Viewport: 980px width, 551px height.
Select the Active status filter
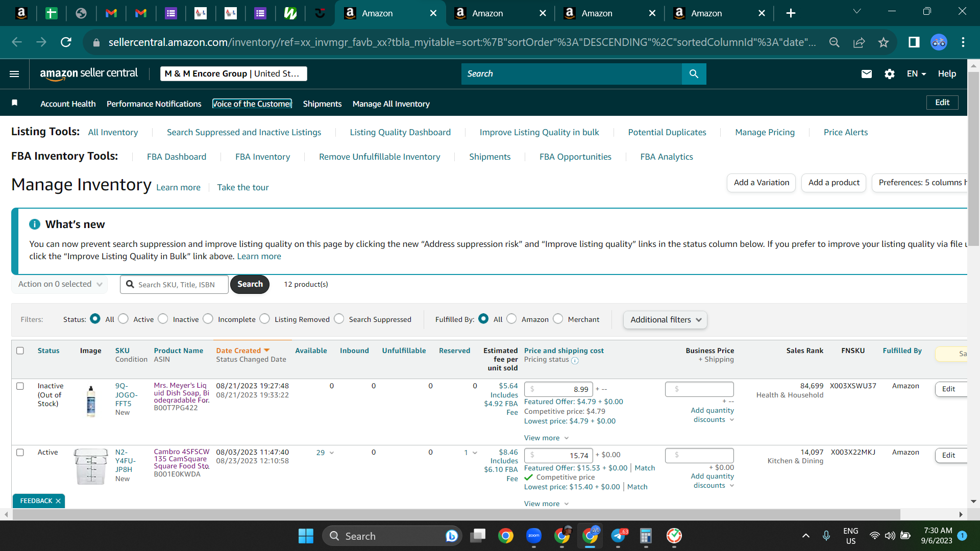pyautogui.click(x=123, y=319)
